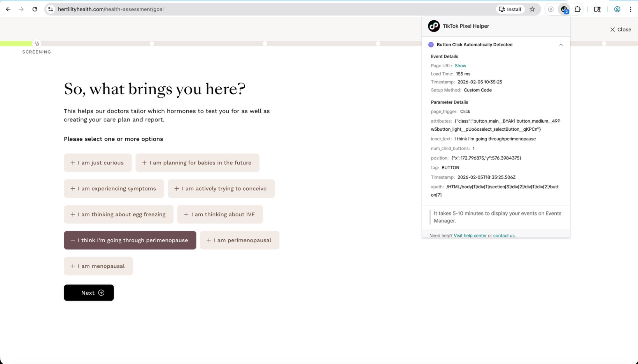
Task: Click the Chrome profile avatar icon
Action: pos(617,9)
